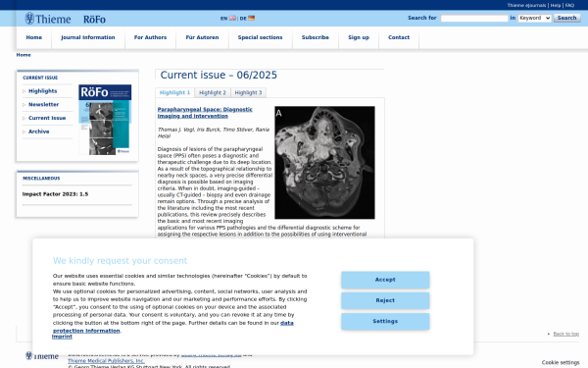Switch language via the UK flag icon
The height and width of the screenshot is (368, 588).
pos(232,18)
